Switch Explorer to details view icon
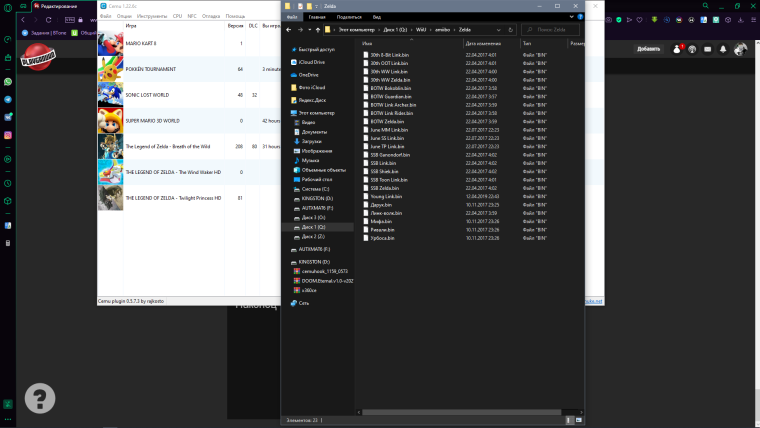760x428 pixels. pos(569,420)
